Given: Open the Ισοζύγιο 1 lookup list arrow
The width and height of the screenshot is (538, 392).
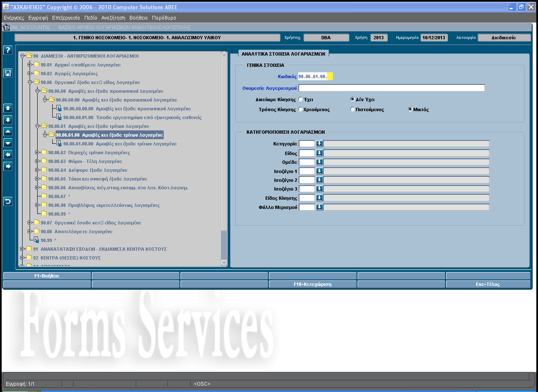Looking at the screenshot, I should (319, 171).
